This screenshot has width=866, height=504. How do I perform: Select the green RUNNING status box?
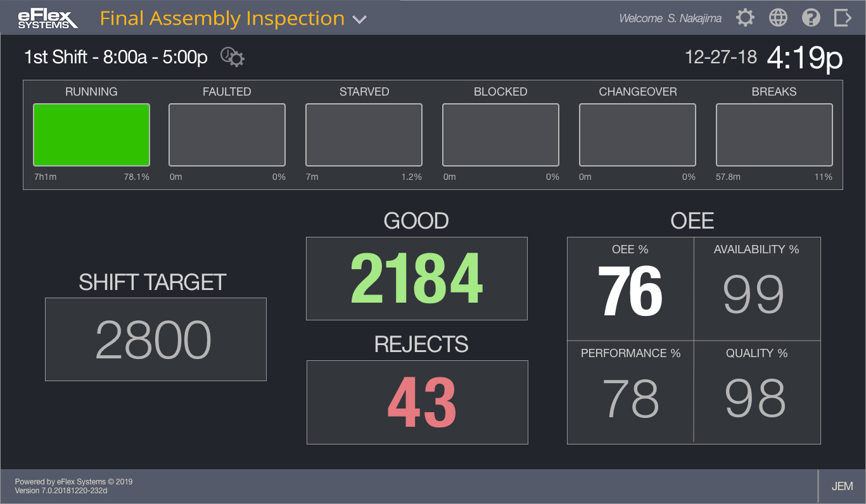click(x=91, y=135)
